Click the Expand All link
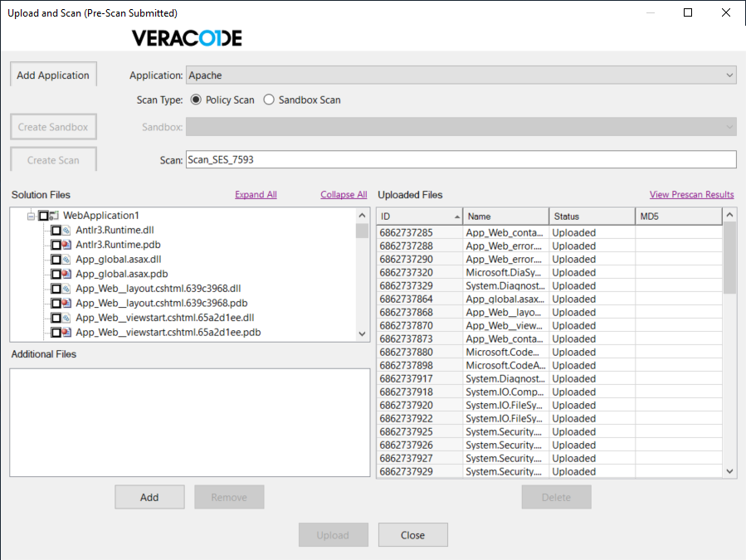Screen dimensions: 746x560 click(x=255, y=194)
